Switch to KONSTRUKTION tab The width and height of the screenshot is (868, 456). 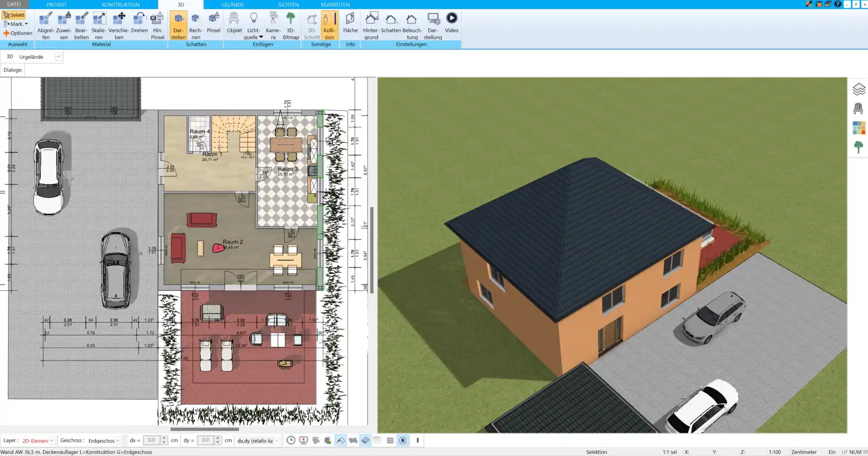(121, 5)
